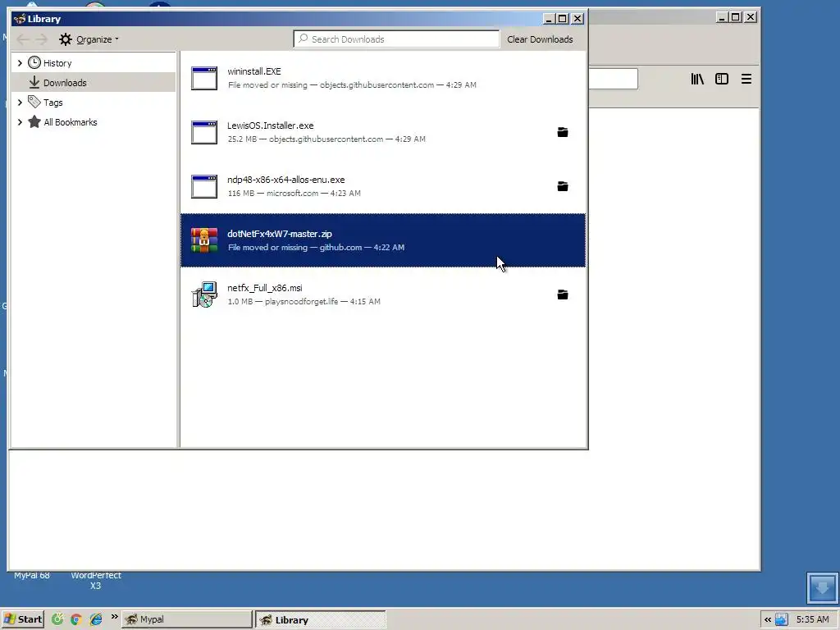
Task: Close the Mypal browser window
Action: click(x=751, y=17)
